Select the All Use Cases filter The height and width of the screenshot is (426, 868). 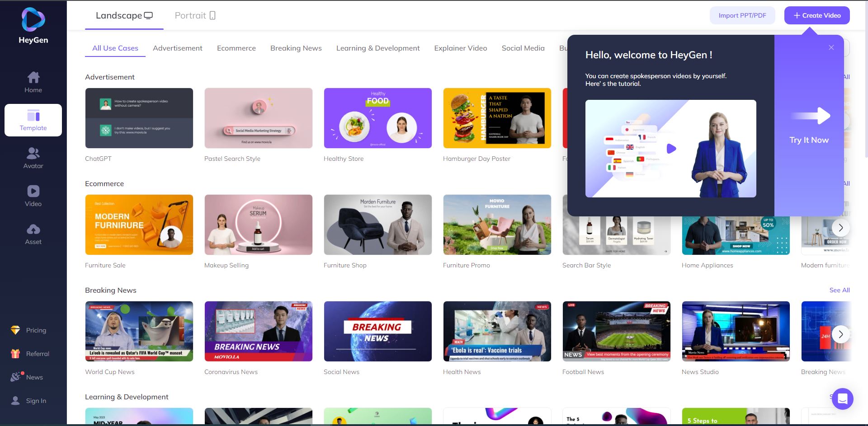click(115, 48)
